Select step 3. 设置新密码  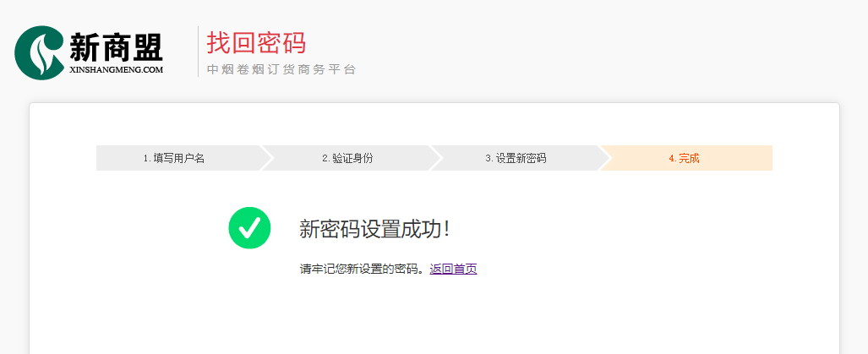click(516, 158)
